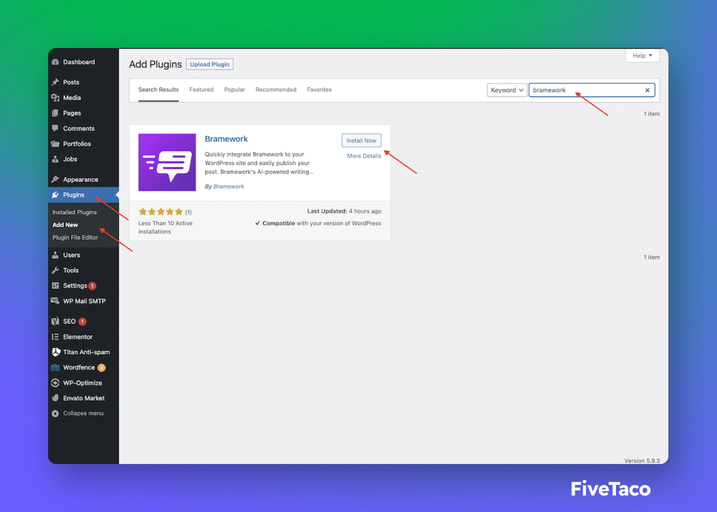Open Comments via its bubble icon
The height and width of the screenshot is (512, 717).
[55, 128]
